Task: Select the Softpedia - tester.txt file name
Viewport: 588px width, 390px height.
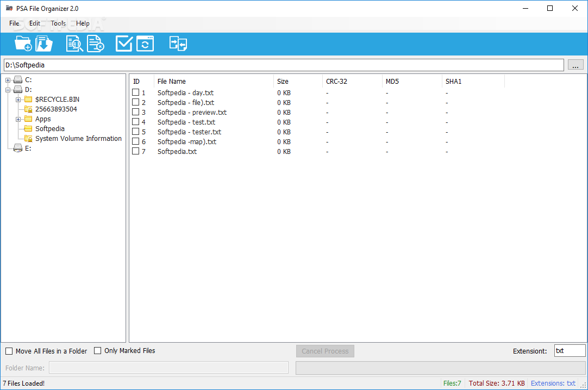Action: pos(189,132)
